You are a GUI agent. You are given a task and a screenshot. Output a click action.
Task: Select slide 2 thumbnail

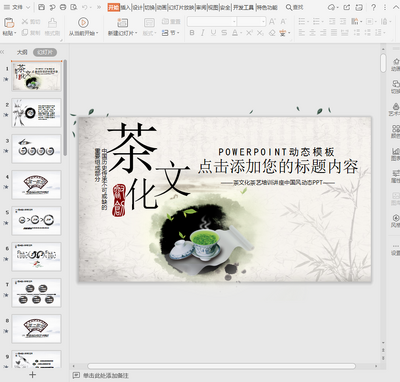36,113
